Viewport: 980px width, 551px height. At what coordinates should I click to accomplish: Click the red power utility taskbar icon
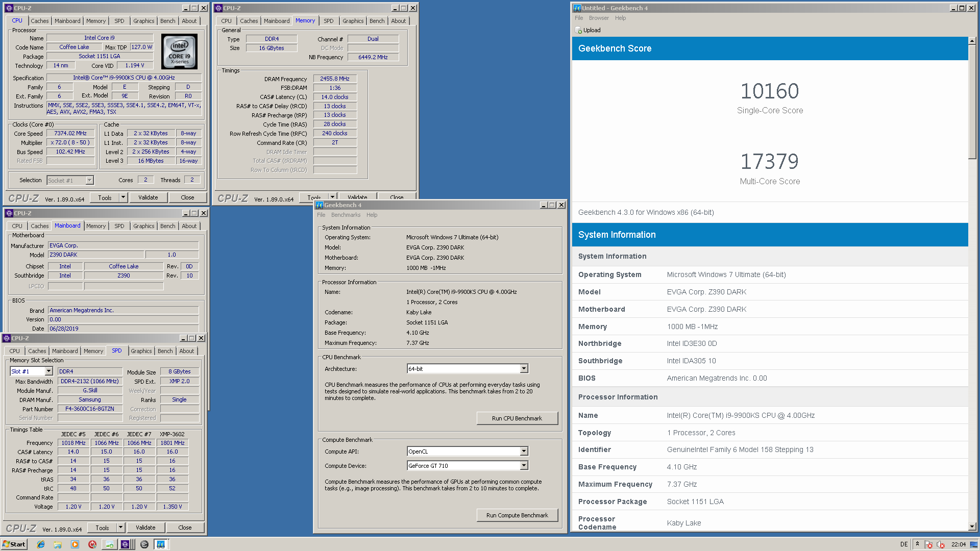(x=92, y=544)
